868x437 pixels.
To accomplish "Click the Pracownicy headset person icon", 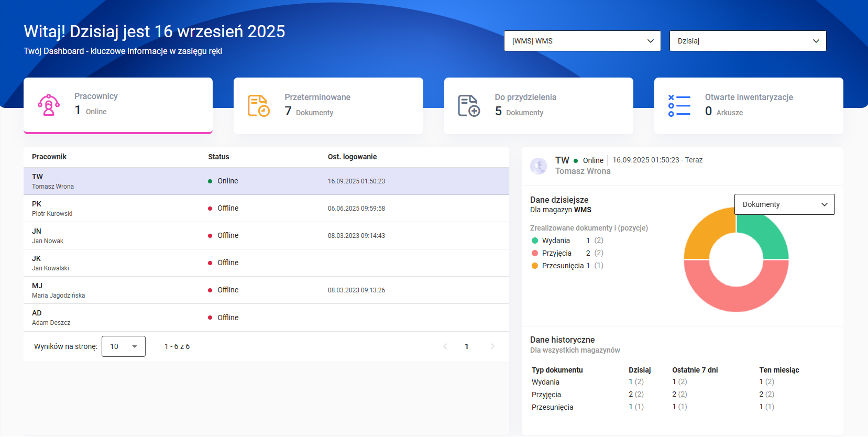I will click(48, 105).
